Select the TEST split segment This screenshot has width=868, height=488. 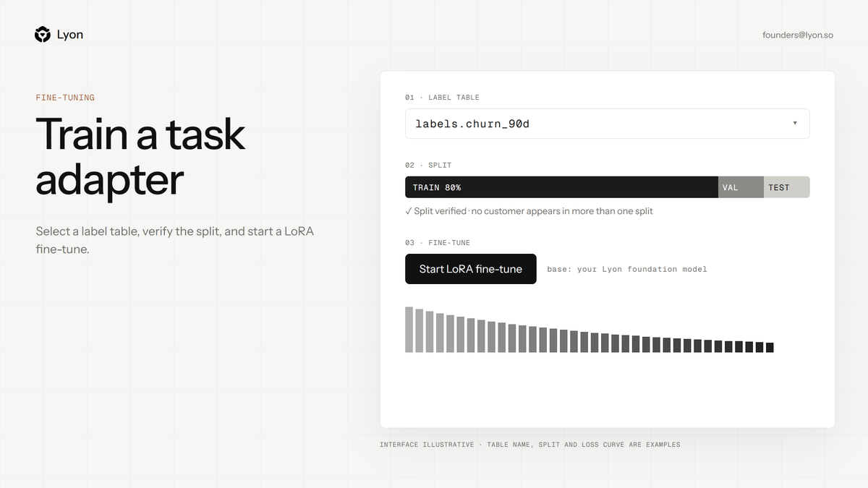pyautogui.click(x=786, y=187)
